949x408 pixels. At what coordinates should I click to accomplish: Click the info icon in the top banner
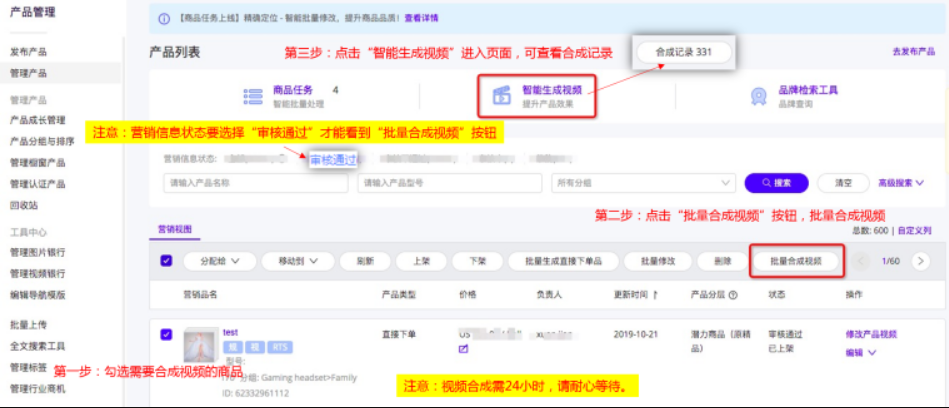coord(164,18)
